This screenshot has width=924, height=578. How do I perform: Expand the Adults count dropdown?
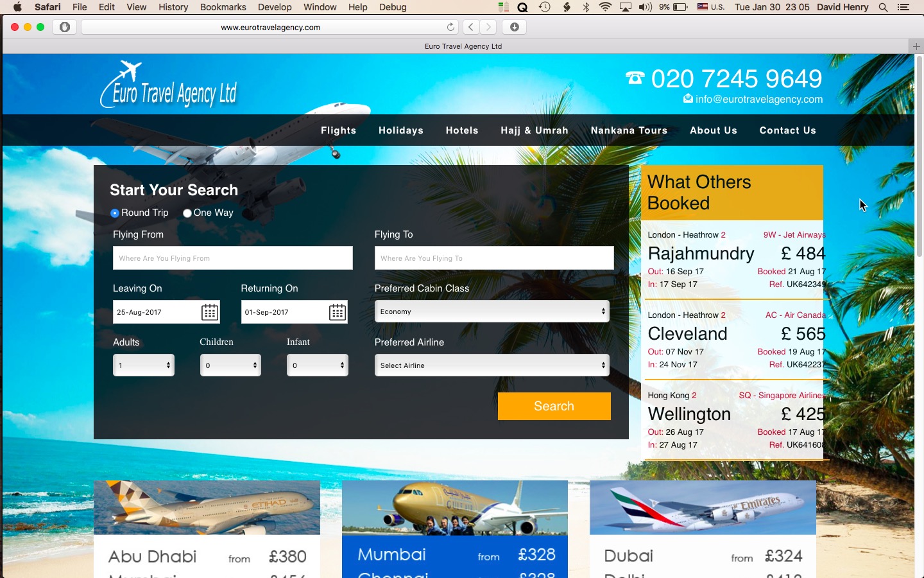click(144, 365)
